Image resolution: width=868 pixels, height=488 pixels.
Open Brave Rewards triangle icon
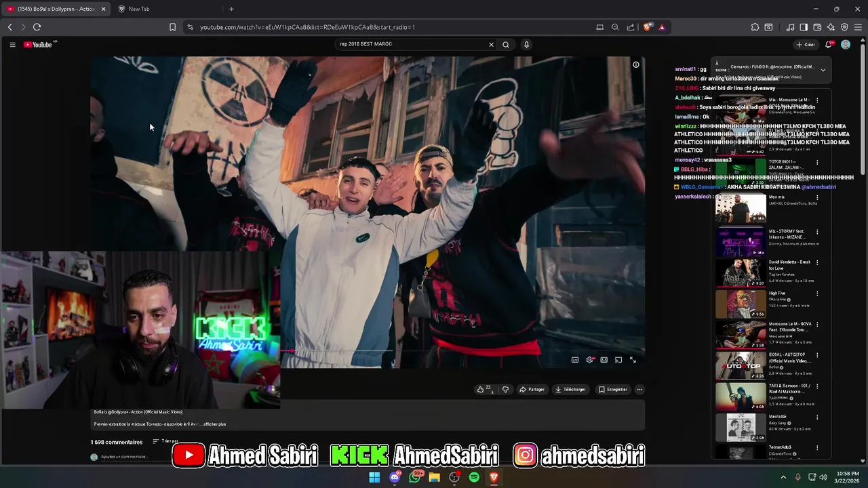[x=662, y=27]
